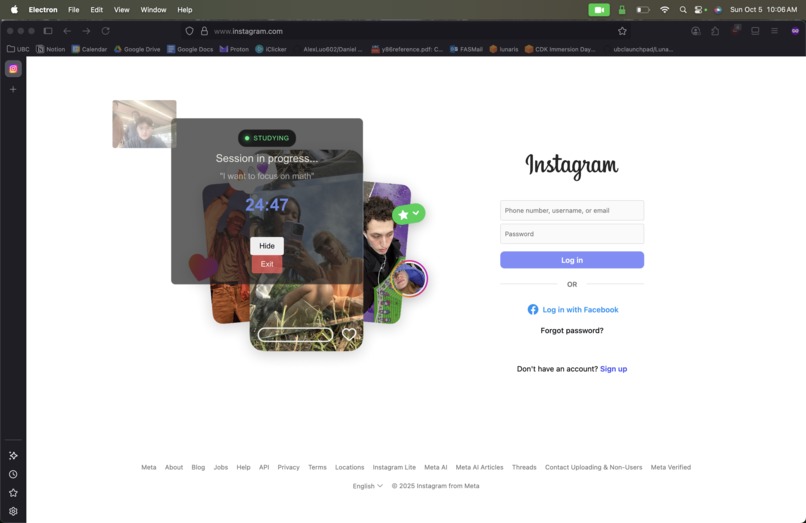
Task: Open the Calendar bookmark
Action: point(89,49)
